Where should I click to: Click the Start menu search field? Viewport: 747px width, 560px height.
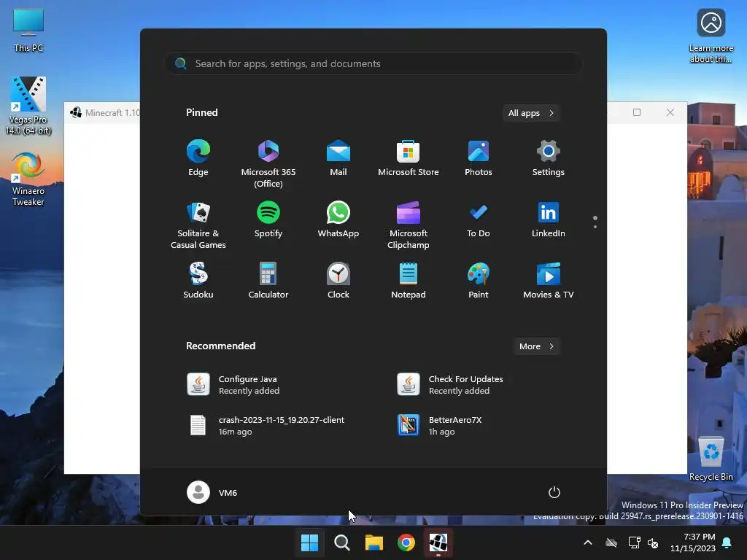point(373,63)
